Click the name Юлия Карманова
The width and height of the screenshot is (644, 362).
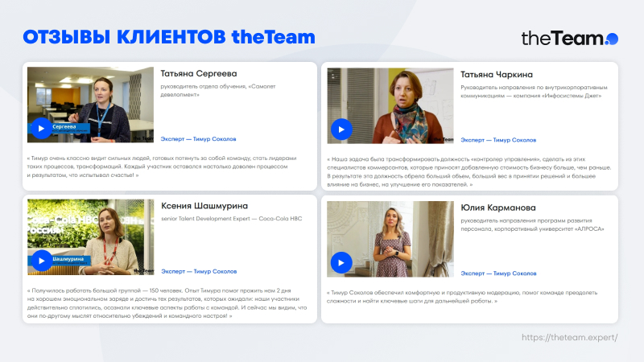click(498, 208)
